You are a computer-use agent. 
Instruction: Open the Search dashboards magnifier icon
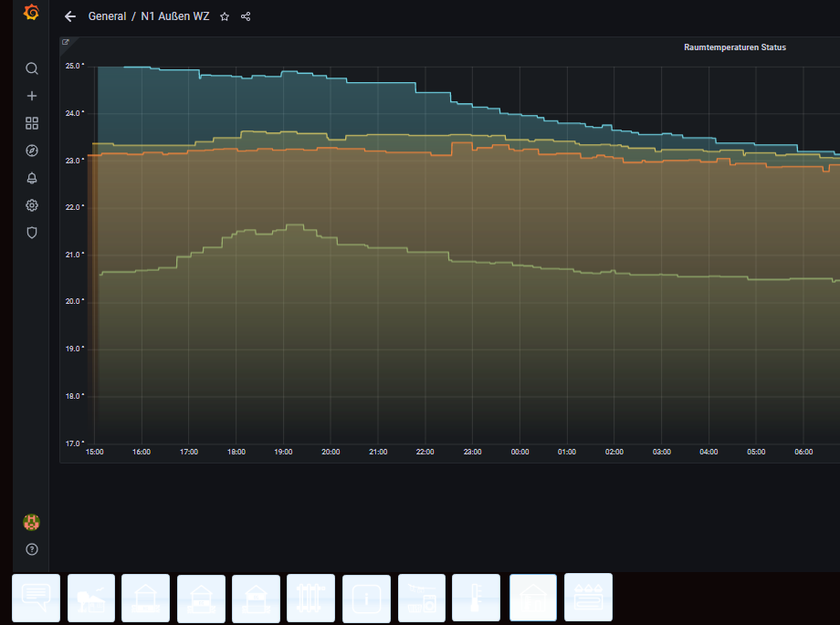click(32, 68)
